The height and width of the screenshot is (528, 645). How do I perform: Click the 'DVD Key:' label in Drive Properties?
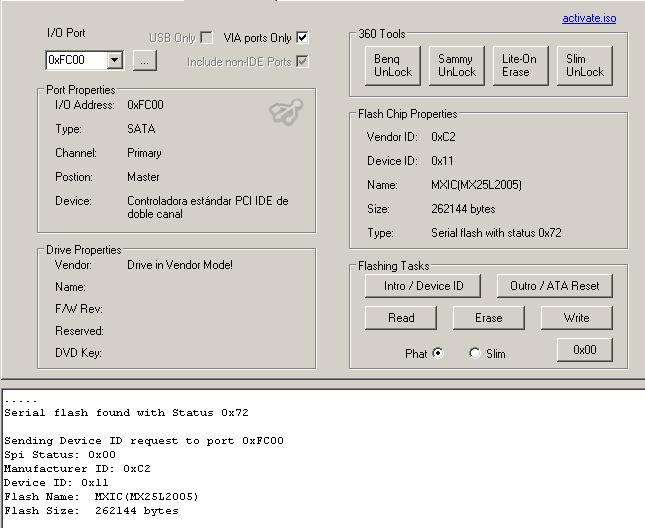[78, 353]
